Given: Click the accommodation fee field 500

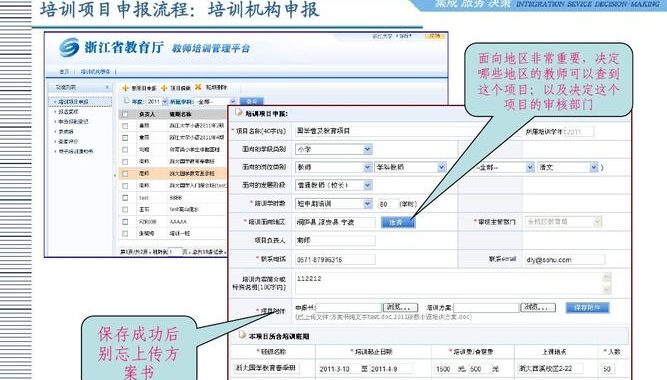Looking at the screenshot, I should [479, 369].
